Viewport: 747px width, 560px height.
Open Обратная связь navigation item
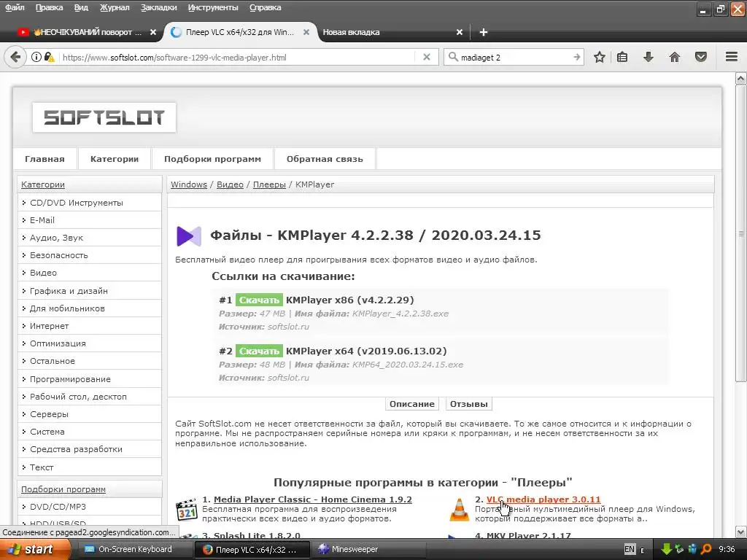tap(325, 159)
